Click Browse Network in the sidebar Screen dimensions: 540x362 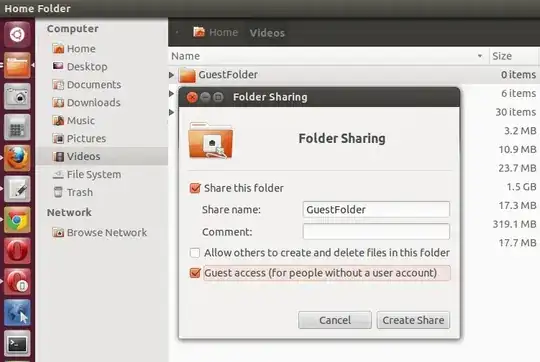100,232
